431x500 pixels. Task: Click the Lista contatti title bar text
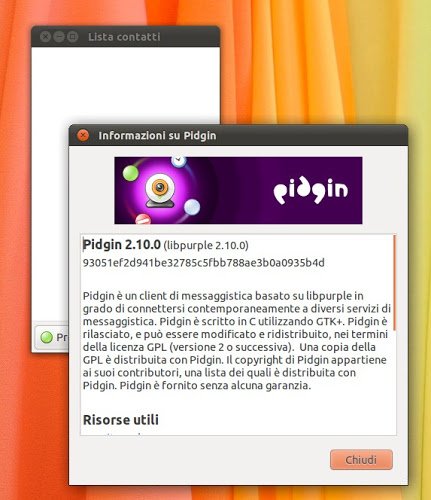pos(124,37)
